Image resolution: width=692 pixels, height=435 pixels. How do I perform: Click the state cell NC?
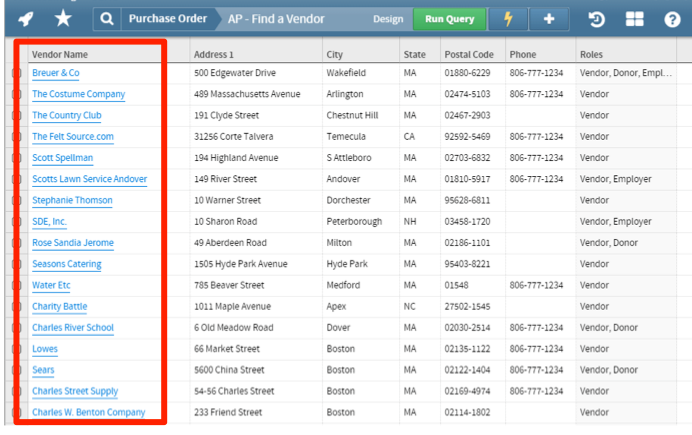tap(409, 306)
